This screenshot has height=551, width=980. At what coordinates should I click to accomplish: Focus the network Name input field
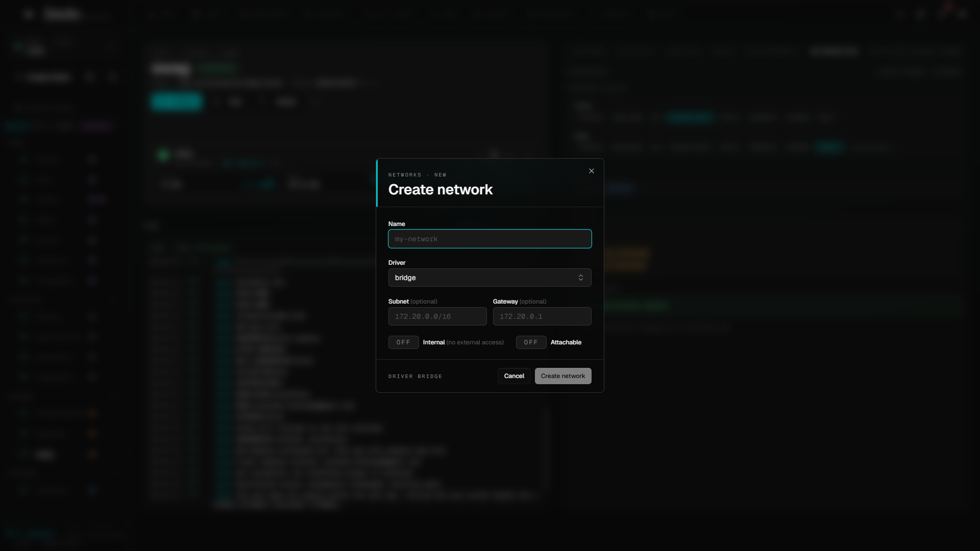[x=490, y=239]
